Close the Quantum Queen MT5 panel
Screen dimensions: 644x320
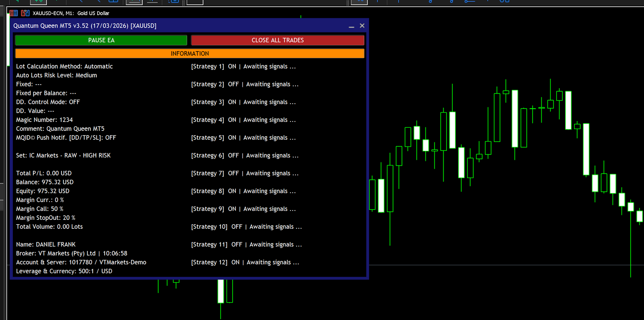tap(362, 26)
